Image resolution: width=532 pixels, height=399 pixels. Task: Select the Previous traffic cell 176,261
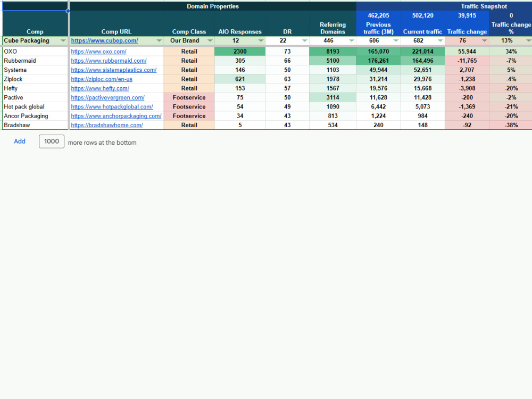379,61
